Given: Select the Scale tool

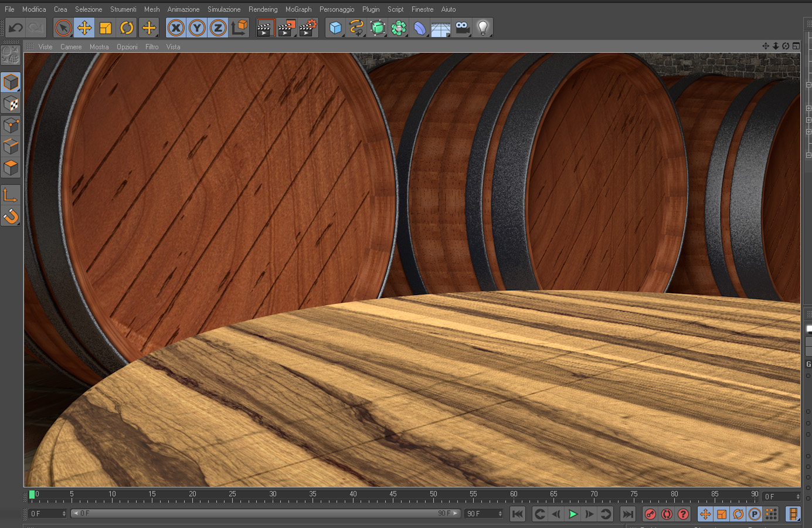Looking at the screenshot, I should (x=106, y=28).
